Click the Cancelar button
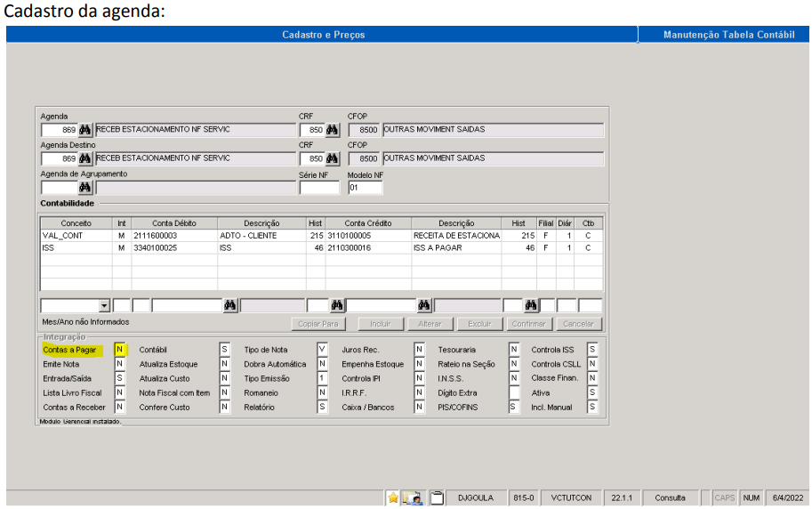This screenshot has width=812, height=509. tap(578, 324)
